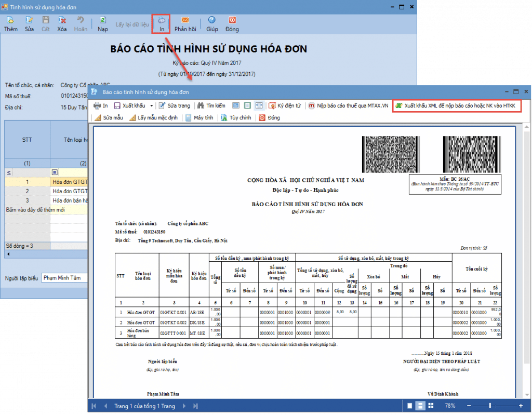
Task: Click Nộp báo cáo thuế qua MTAX.VN
Action: (x=348, y=105)
